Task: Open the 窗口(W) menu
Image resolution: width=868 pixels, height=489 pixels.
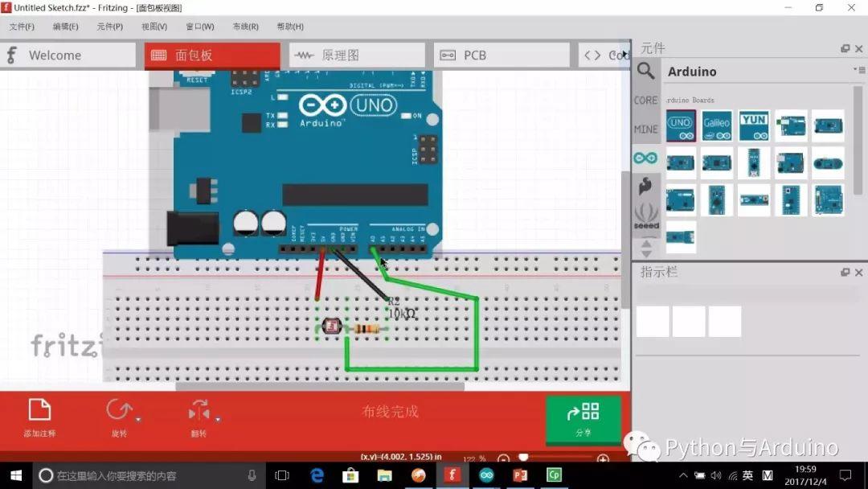Action: click(x=199, y=27)
